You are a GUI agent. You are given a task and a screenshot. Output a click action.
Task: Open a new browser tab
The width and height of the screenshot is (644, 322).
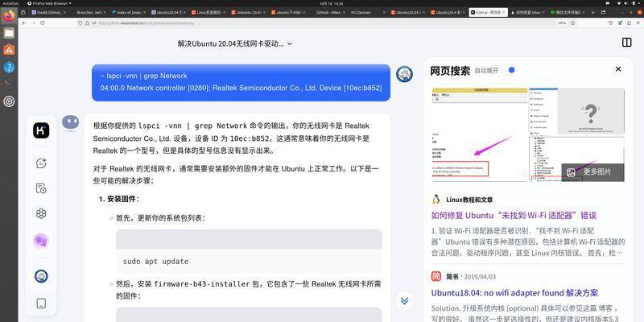(592, 12)
